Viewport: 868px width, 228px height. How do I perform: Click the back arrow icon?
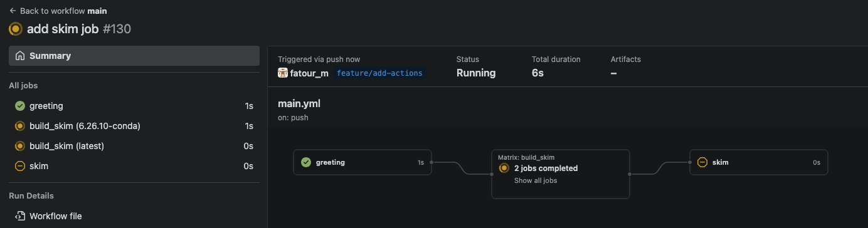[x=13, y=11]
